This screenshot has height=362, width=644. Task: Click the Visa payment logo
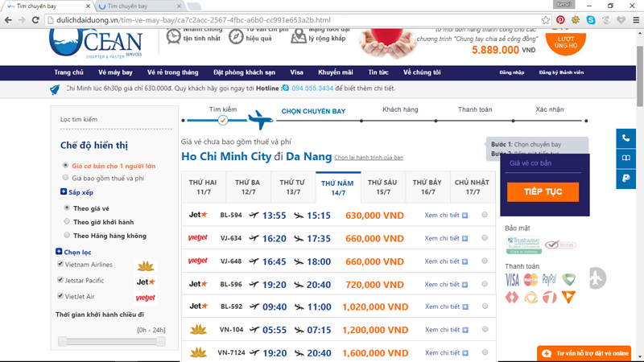512,280
